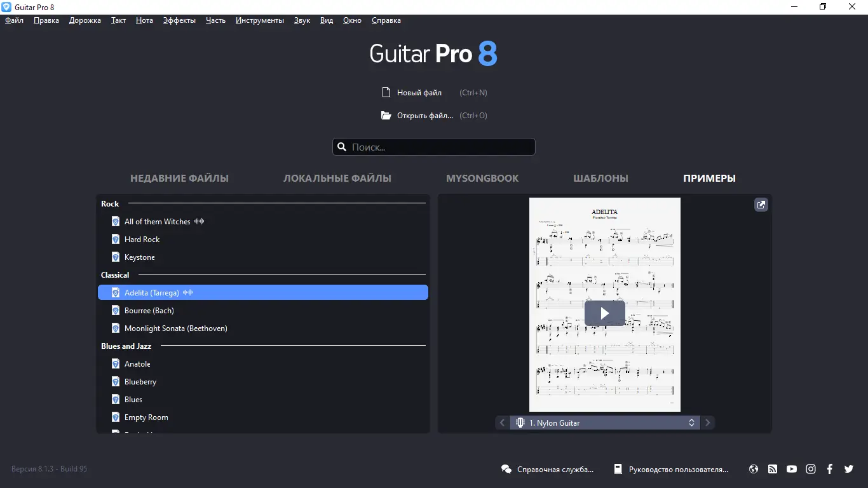This screenshot has height=488, width=868.
Task: Open the Часть menu
Action: click(215, 20)
